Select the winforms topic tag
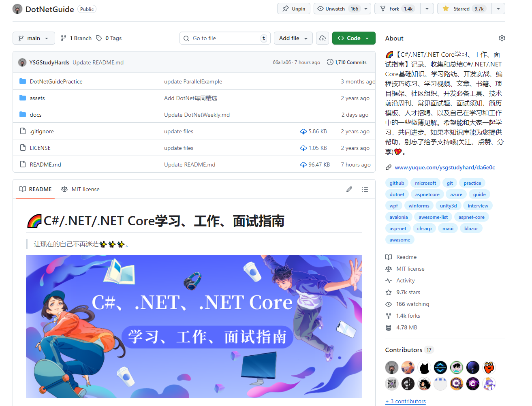This screenshot has height=406, width=532. pos(419,206)
